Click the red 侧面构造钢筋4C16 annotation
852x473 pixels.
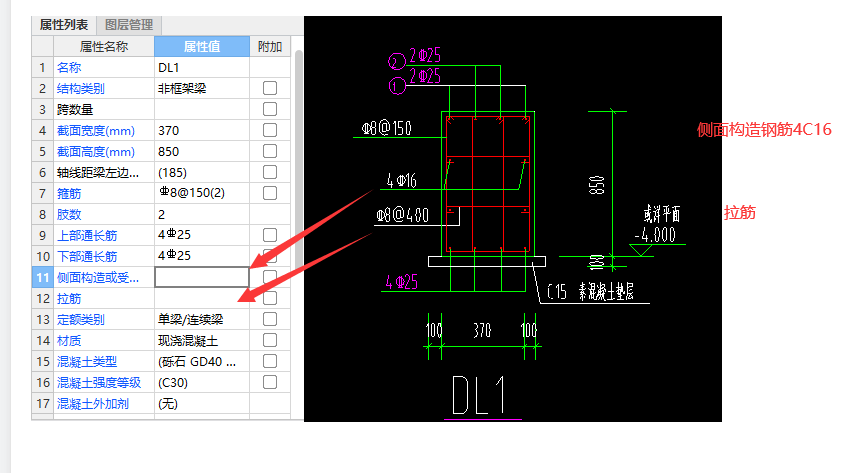pos(764,129)
